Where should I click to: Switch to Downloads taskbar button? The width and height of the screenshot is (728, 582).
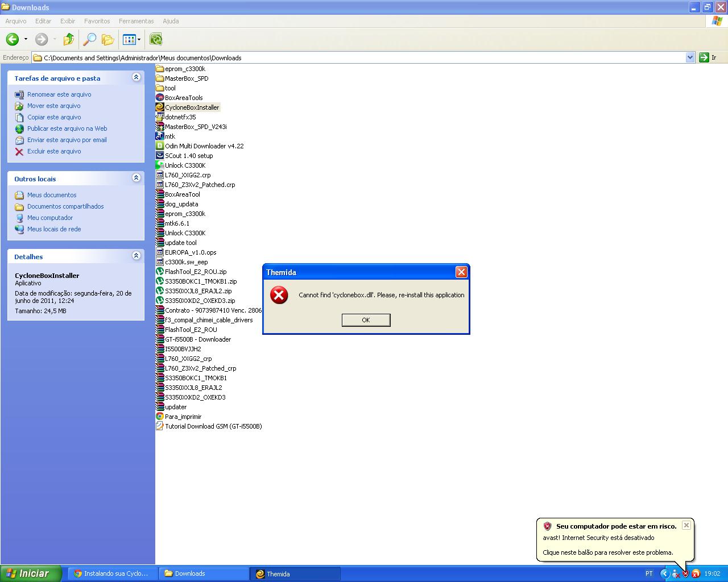point(204,573)
